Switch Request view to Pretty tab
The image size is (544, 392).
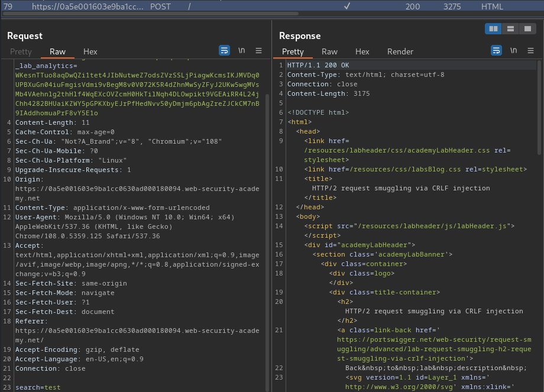[x=21, y=51]
